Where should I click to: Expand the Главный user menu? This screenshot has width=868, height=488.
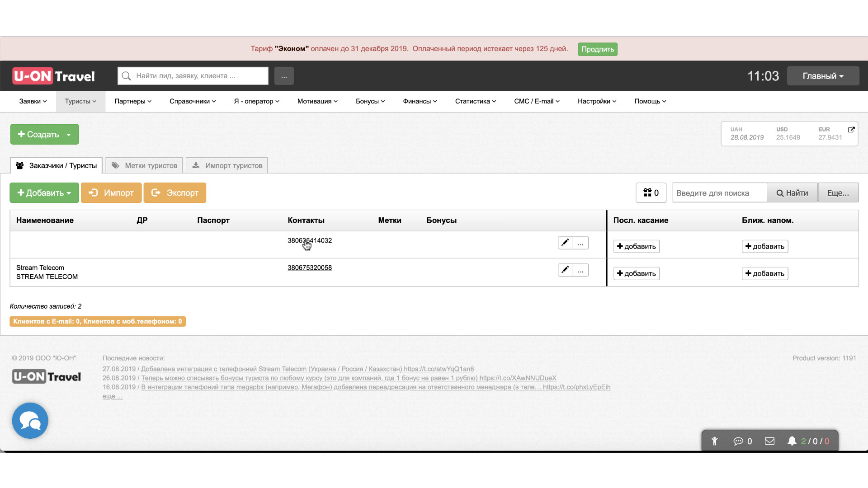823,76
